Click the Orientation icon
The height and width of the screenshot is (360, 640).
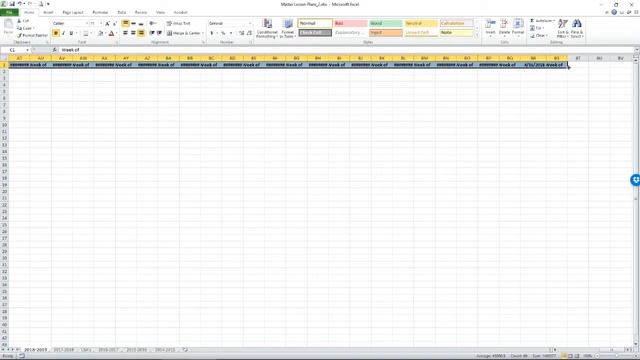click(152, 24)
